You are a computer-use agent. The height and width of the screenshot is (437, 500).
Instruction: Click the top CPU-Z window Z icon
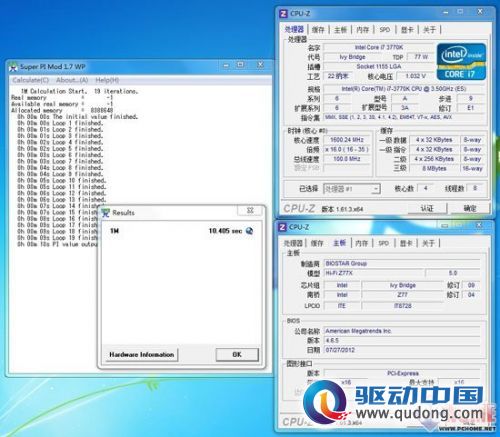(x=283, y=14)
